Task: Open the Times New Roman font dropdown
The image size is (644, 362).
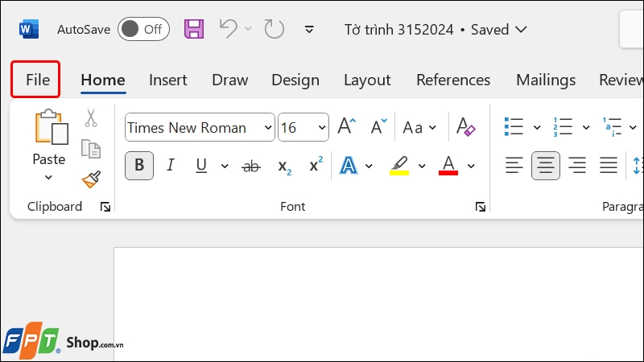Action: [268, 127]
